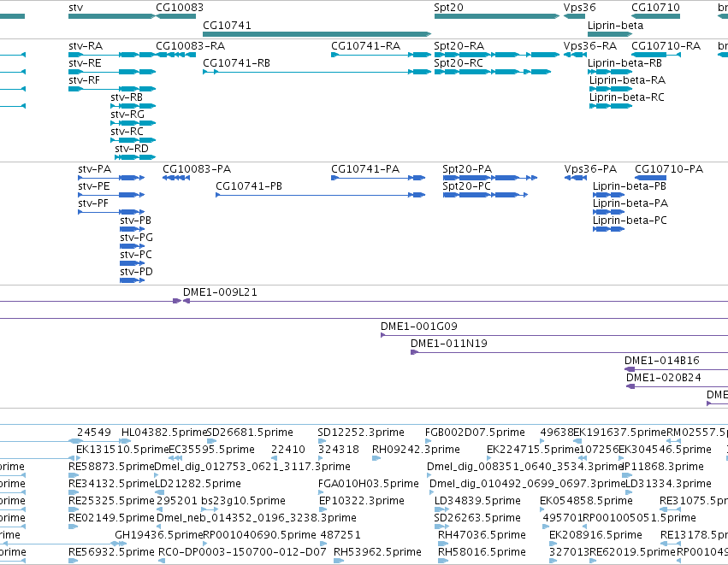Click the stv-PC protein feature
This screenshot has width=728, height=565.
pos(133,263)
